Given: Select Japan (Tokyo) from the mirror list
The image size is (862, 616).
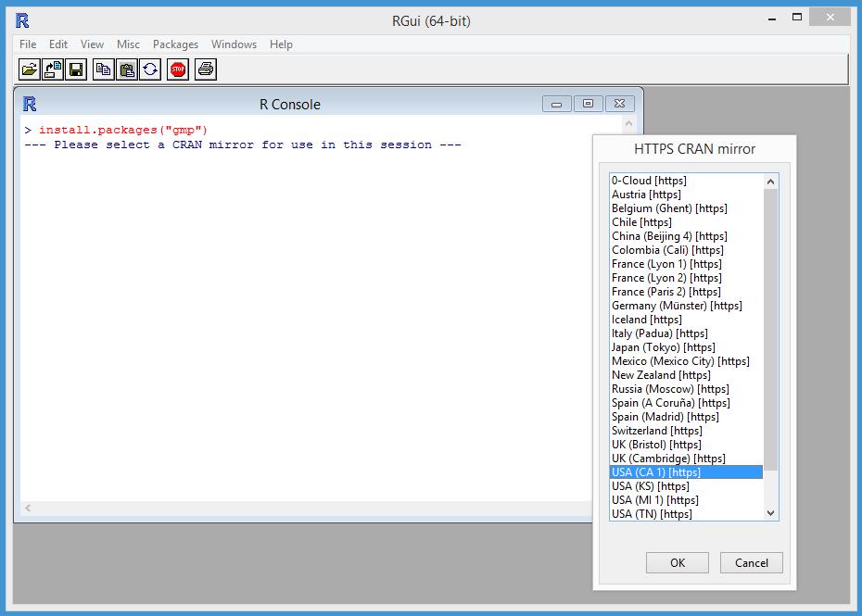Looking at the screenshot, I should pos(660,346).
